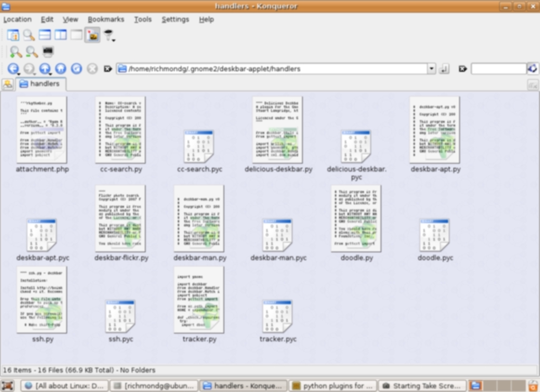Click into the location path field
540x392 pixels.
(272, 69)
